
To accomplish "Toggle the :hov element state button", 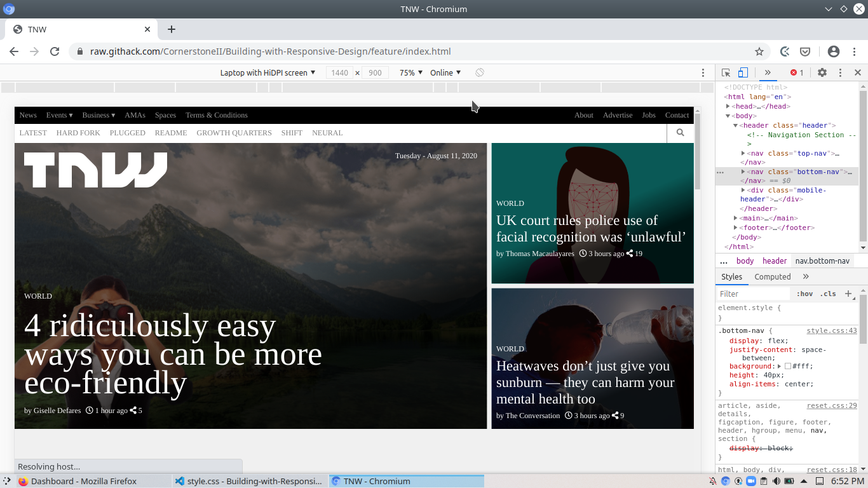I will [x=804, y=294].
